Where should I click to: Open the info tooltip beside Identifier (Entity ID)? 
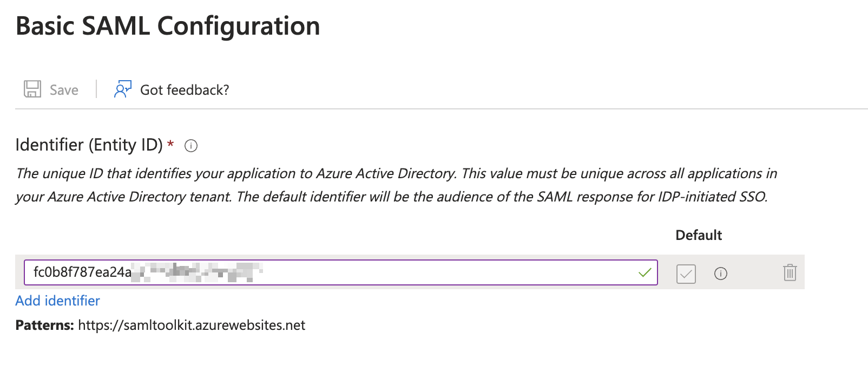(191, 145)
